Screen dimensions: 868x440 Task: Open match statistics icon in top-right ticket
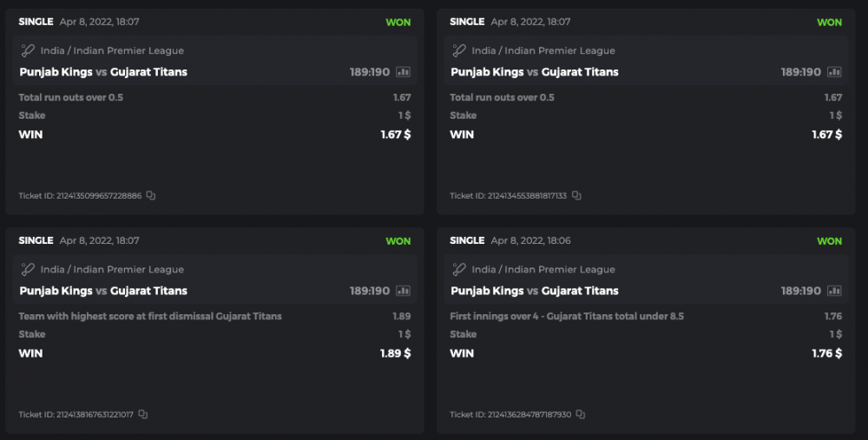click(834, 72)
